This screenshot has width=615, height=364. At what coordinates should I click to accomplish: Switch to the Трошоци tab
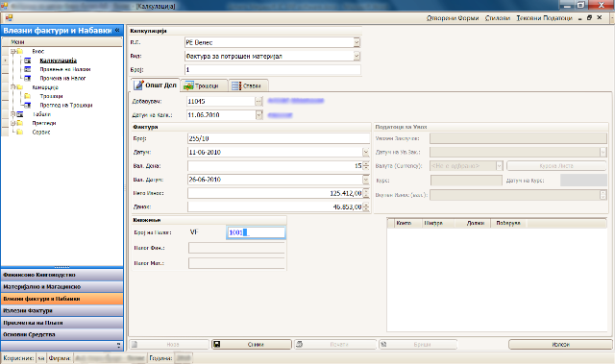pos(204,85)
